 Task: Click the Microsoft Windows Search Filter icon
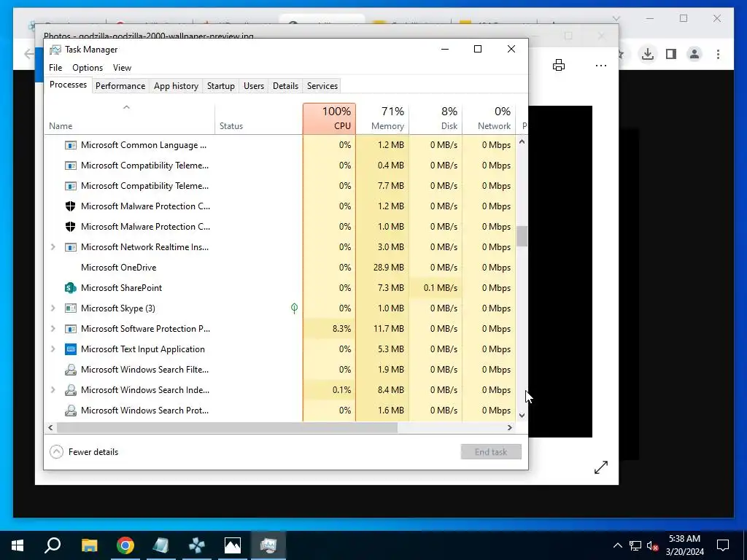click(71, 370)
